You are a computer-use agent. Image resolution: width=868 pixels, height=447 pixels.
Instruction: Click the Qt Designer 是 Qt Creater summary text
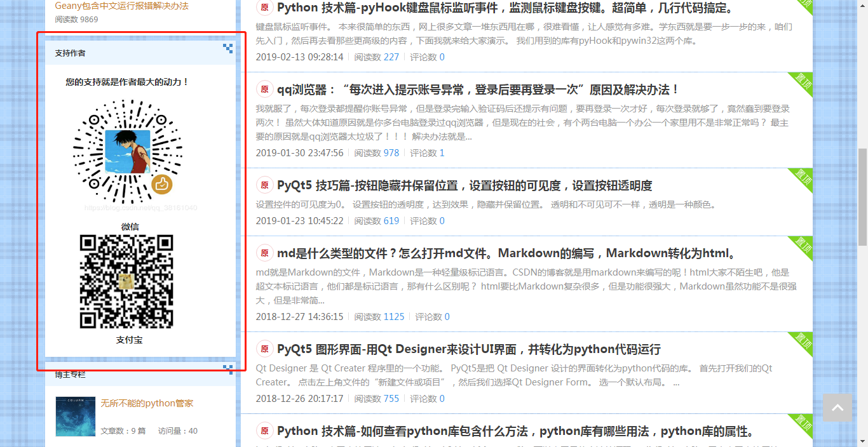tap(514, 375)
